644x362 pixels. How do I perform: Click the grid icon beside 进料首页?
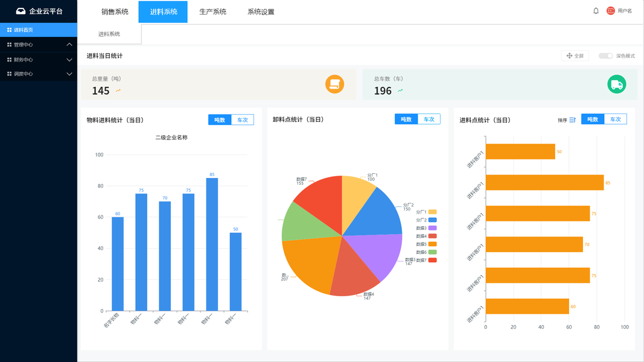click(x=9, y=30)
